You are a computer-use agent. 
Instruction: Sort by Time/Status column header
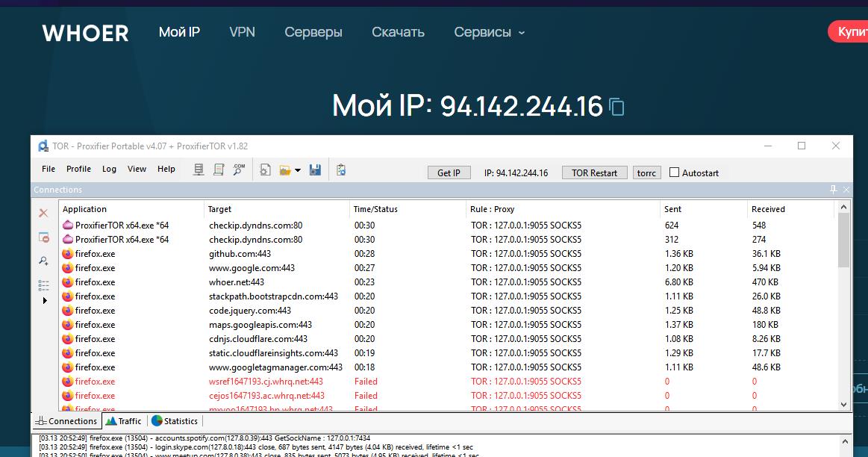(408, 209)
